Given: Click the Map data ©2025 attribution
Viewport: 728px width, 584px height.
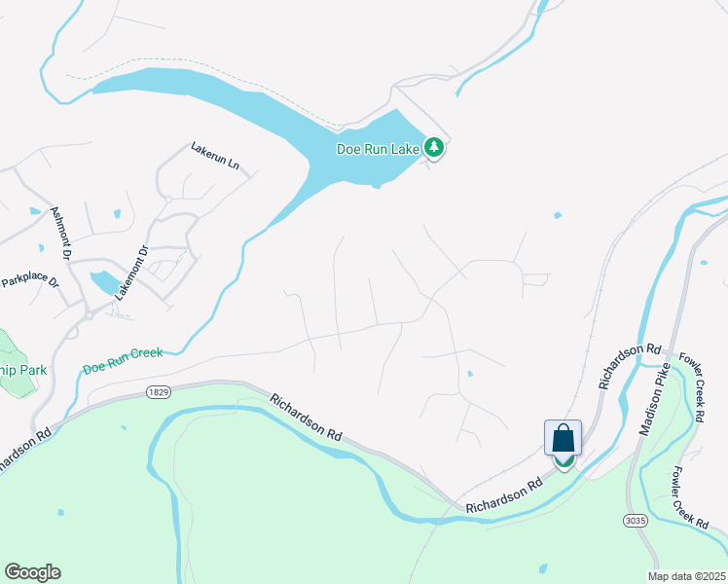Looking at the screenshot, I should 687,576.
